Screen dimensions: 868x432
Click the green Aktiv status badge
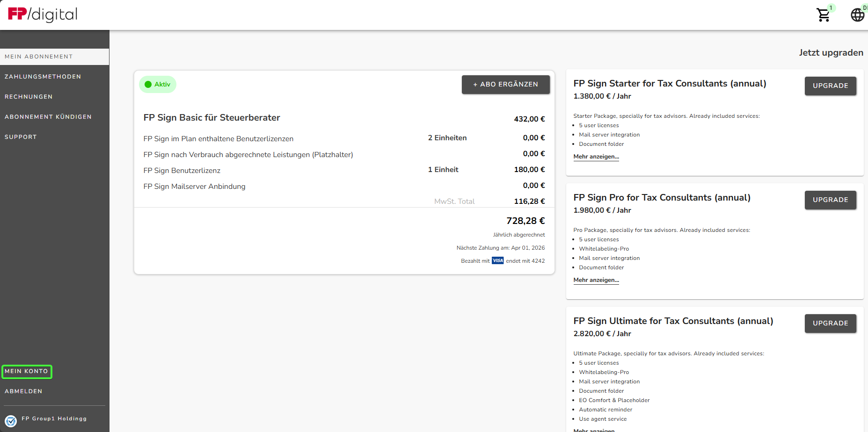click(x=158, y=85)
